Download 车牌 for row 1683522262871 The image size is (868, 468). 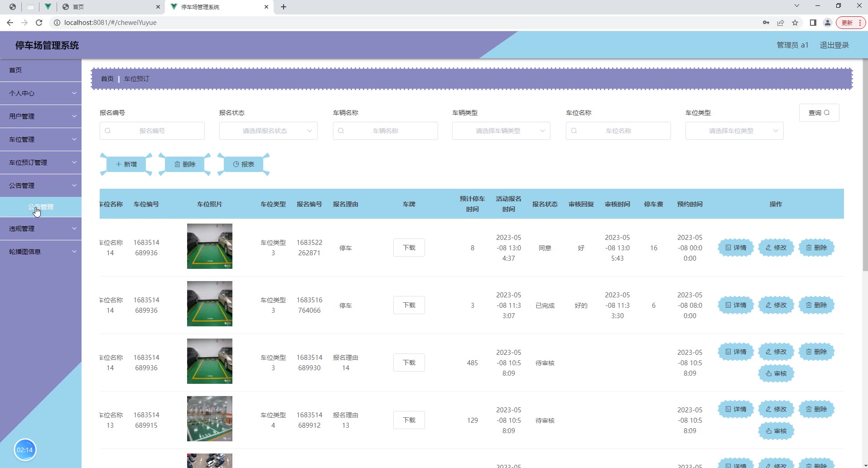[x=409, y=248]
